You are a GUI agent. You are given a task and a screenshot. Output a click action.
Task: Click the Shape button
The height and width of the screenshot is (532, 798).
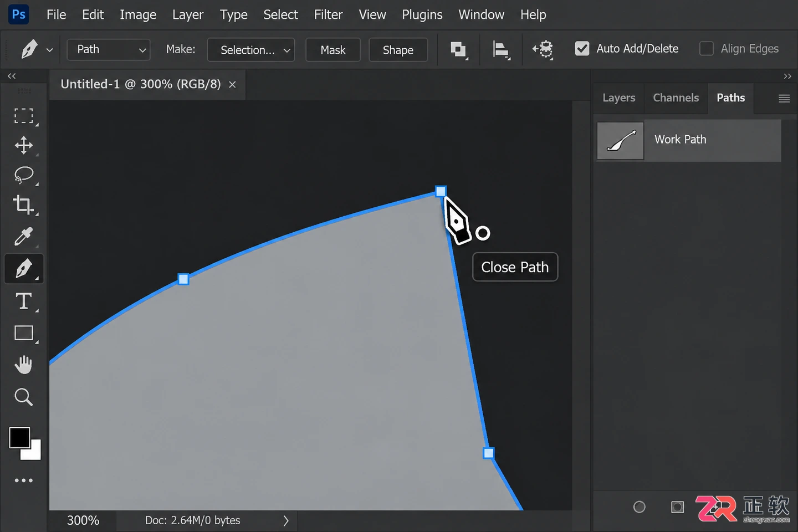398,49
